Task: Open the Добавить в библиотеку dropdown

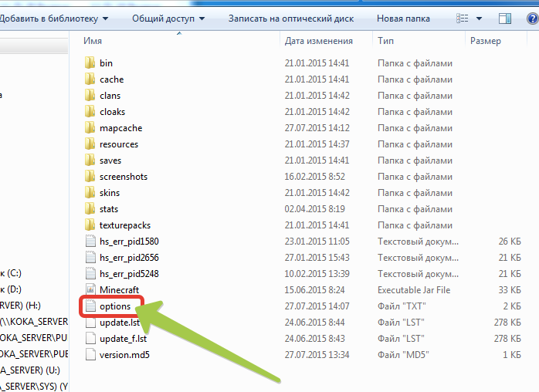Action: pyautogui.click(x=53, y=18)
